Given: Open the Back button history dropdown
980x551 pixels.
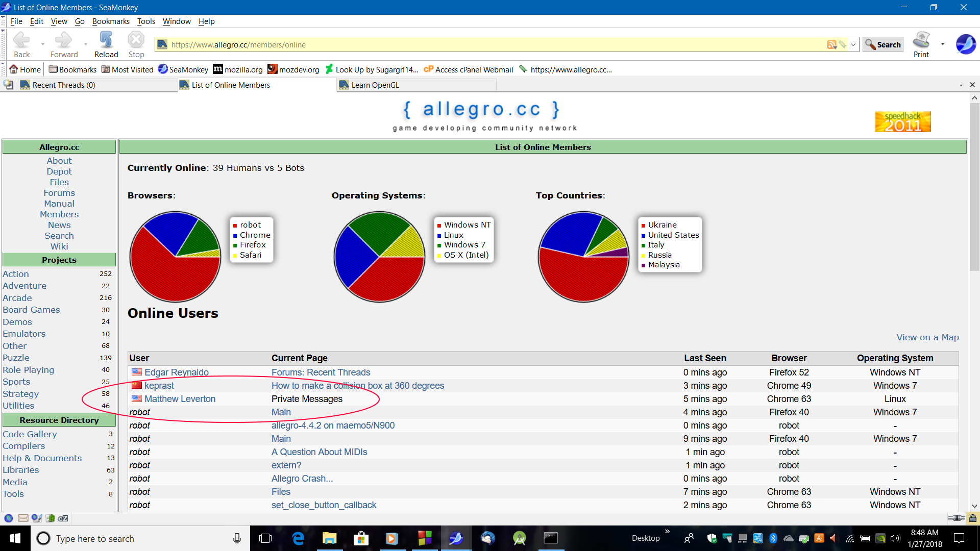Looking at the screenshot, I should 42,44.
